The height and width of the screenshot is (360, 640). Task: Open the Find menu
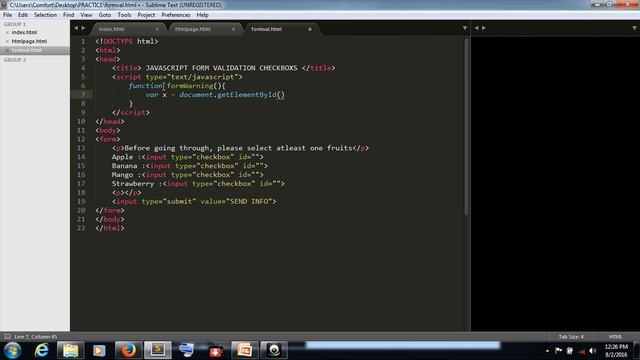point(69,15)
